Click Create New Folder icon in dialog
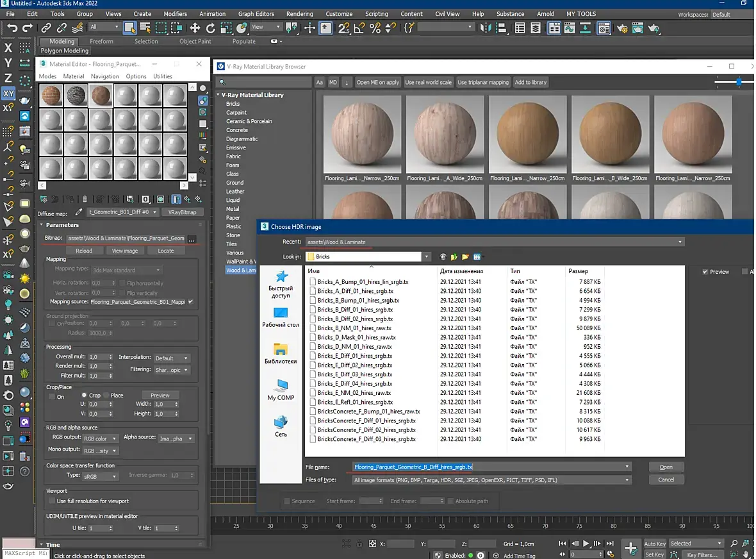 [465, 256]
